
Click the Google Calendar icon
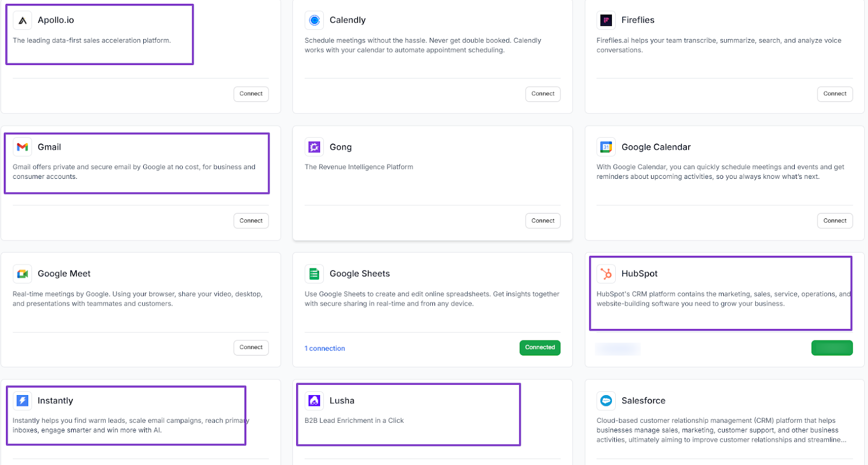coord(606,147)
